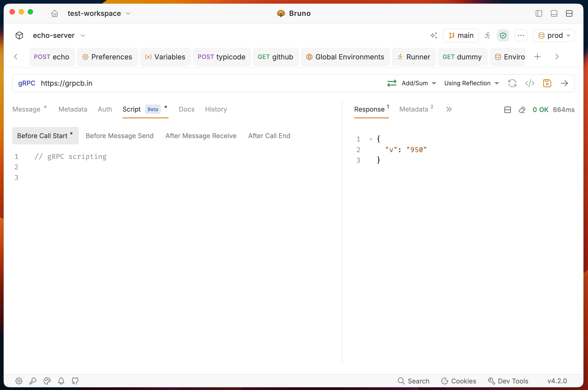Save the request with floppy icon
588x390 pixels.
tap(547, 83)
